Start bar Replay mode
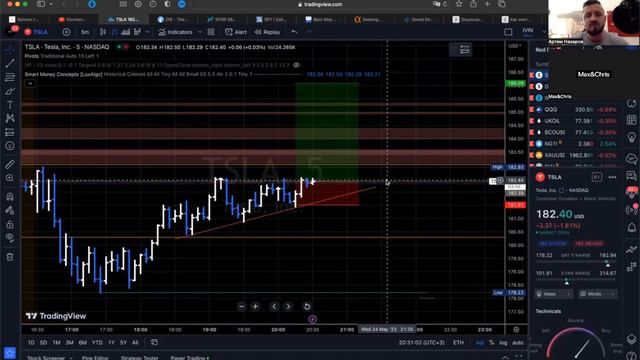640x360 pixels. [x=267, y=32]
